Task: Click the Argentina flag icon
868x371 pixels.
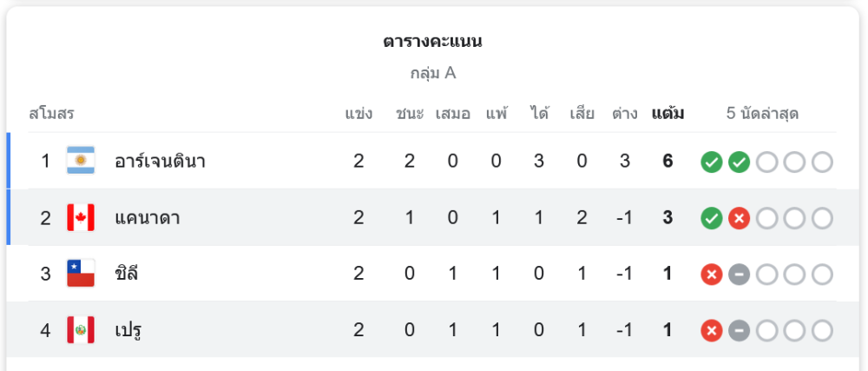Action: 81,161
